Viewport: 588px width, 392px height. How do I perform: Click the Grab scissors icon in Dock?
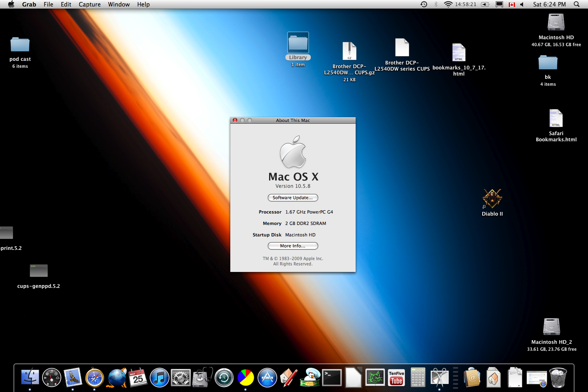point(440,377)
